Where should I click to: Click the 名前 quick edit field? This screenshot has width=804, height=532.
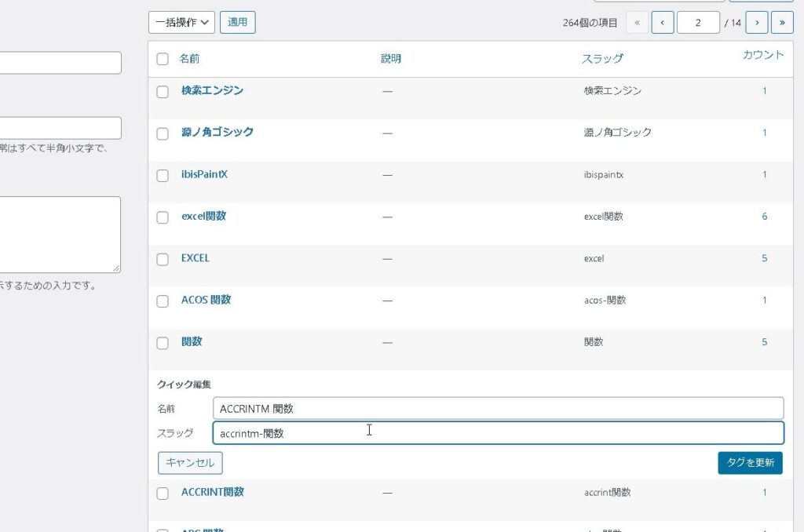click(x=498, y=408)
